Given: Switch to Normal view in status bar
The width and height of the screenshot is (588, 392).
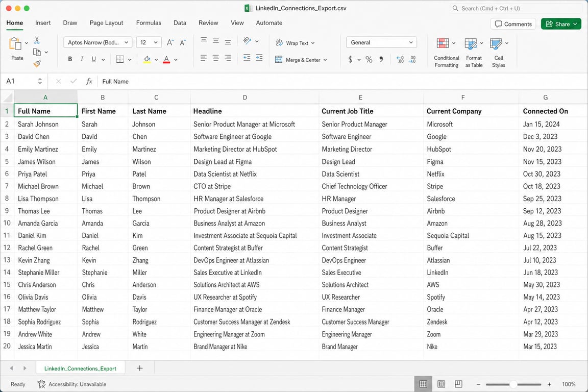Looking at the screenshot, I should click(423, 384).
